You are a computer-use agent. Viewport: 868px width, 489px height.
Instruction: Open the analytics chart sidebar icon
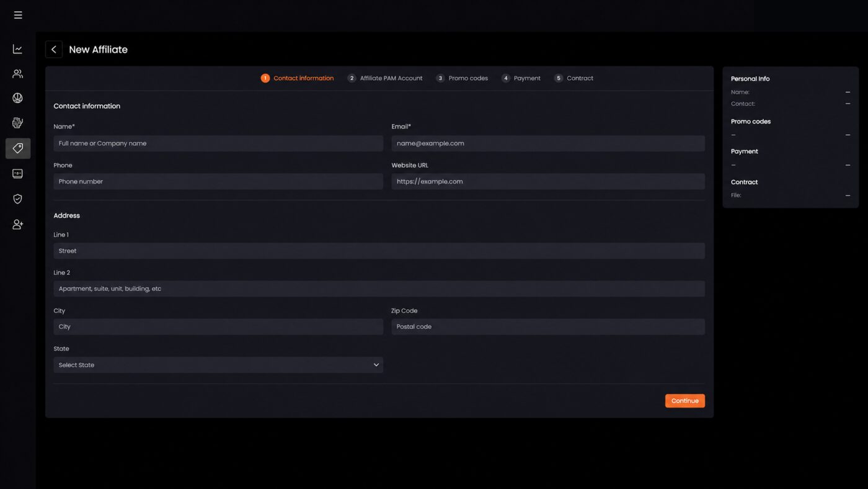pyautogui.click(x=17, y=49)
